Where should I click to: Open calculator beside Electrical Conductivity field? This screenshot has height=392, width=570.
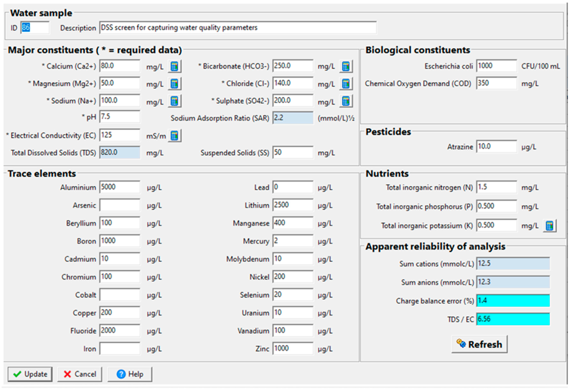(174, 136)
